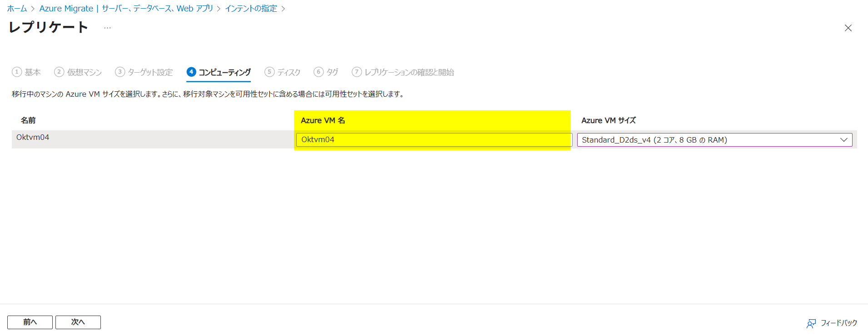Open step 6 タグ tab
The height and width of the screenshot is (336, 868).
(x=326, y=72)
